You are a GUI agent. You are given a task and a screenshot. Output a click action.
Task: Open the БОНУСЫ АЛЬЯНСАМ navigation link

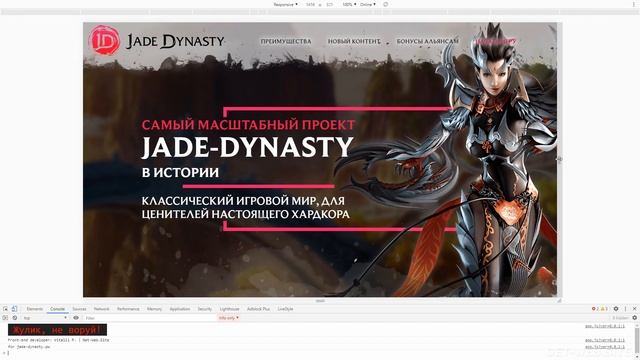(x=427, y=41)
